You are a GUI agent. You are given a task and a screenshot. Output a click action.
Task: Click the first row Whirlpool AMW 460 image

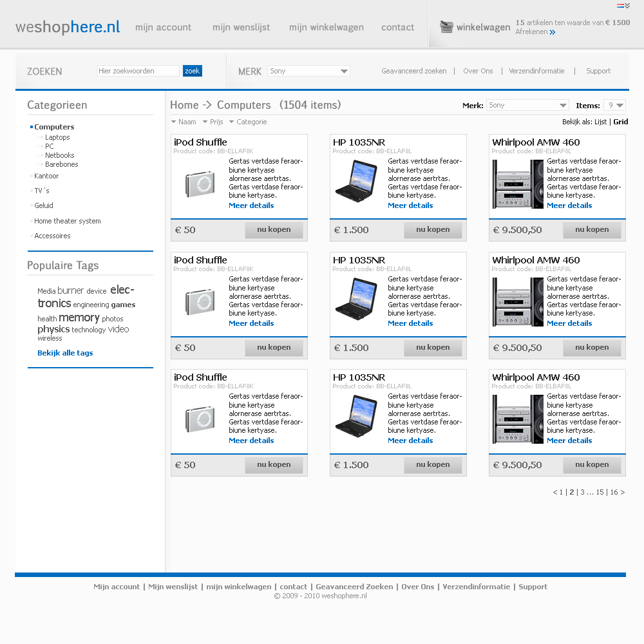tap(518, 184)
